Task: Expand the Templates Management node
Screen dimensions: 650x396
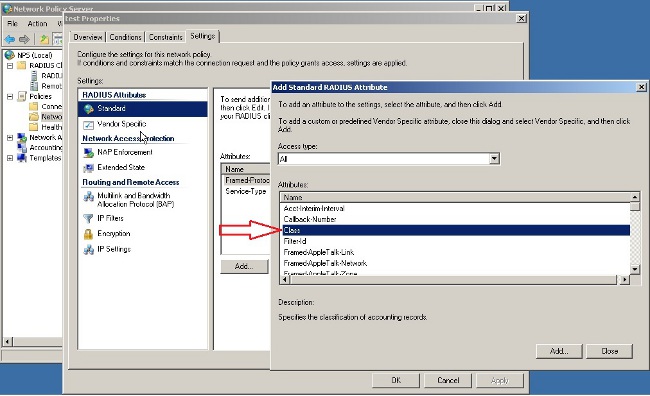Action: [x=10, y=158]
